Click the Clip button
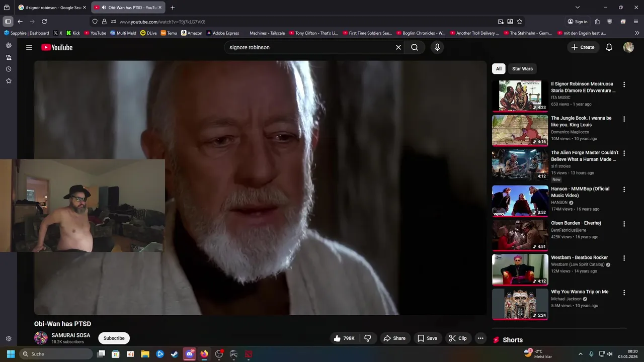Screen dimensions: 644x362 coord(457,338)
